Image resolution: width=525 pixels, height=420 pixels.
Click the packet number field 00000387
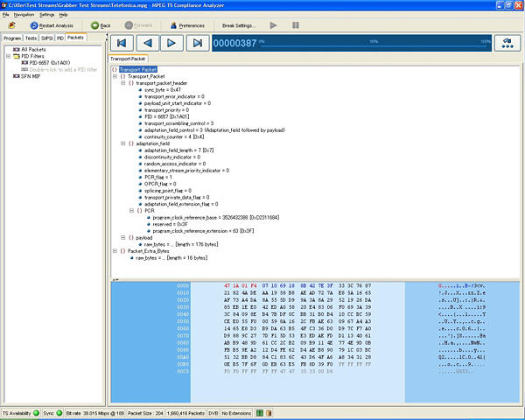(235, 42)
